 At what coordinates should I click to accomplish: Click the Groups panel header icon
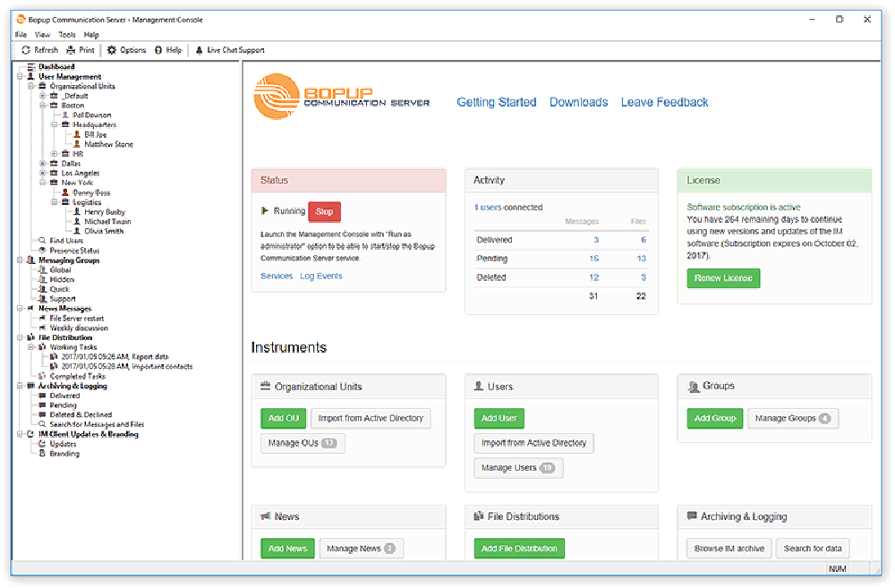tap(693, 387)
